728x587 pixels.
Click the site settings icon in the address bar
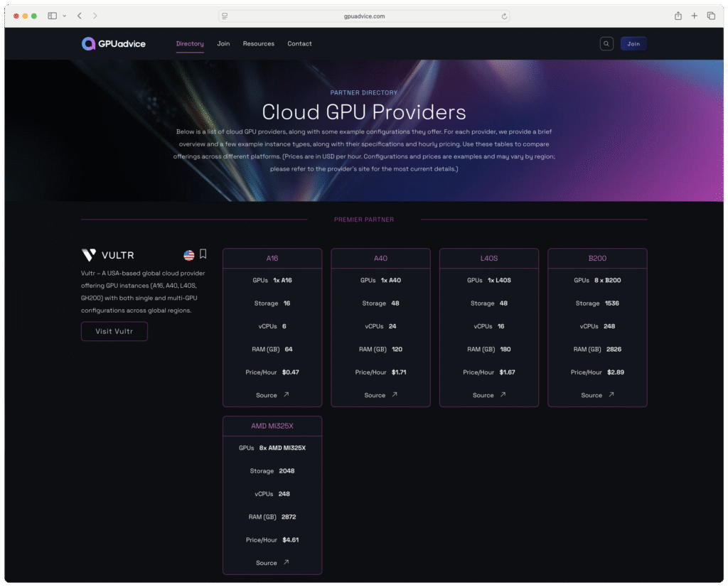pos(225,16)
